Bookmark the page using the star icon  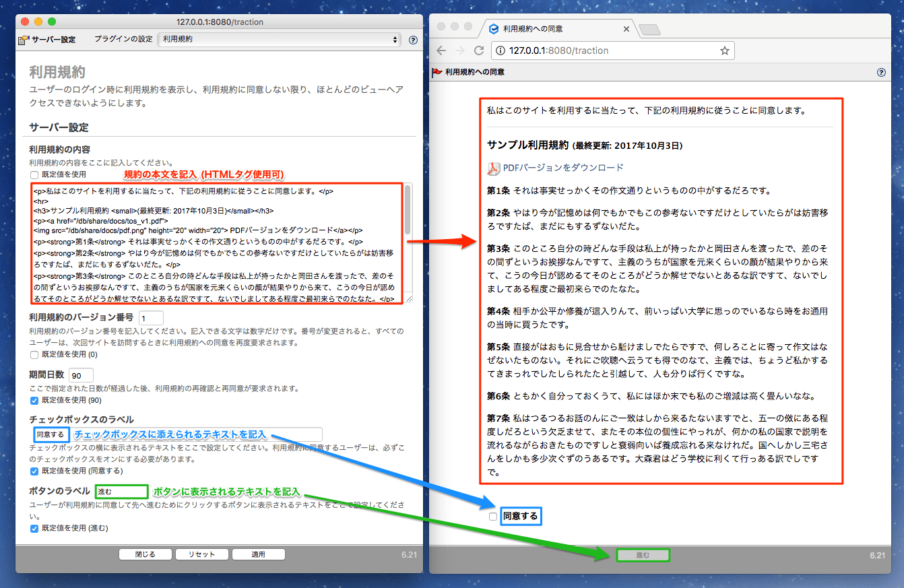[724, 51]
